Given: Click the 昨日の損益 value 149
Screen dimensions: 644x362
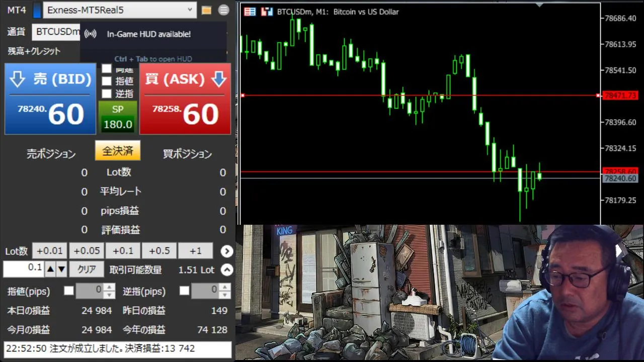Looking at the screenshot, I should [219, 311].
